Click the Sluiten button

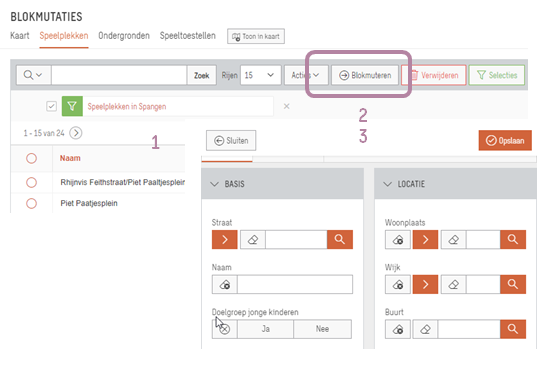point(231,140)
